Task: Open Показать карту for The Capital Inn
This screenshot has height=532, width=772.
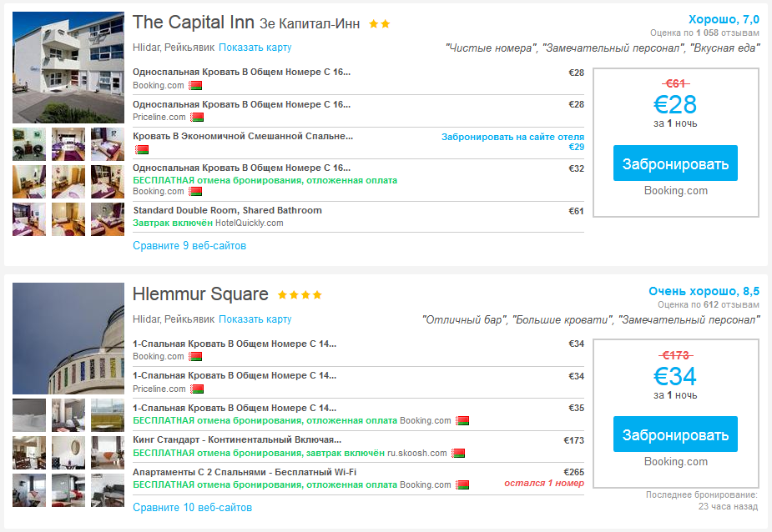Action: coord(255,48)
